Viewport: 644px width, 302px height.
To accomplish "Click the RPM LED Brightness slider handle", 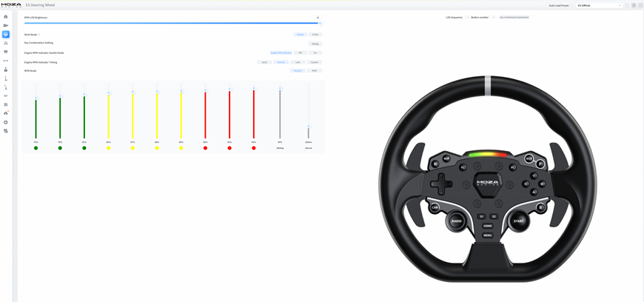I will click(320, 23).
